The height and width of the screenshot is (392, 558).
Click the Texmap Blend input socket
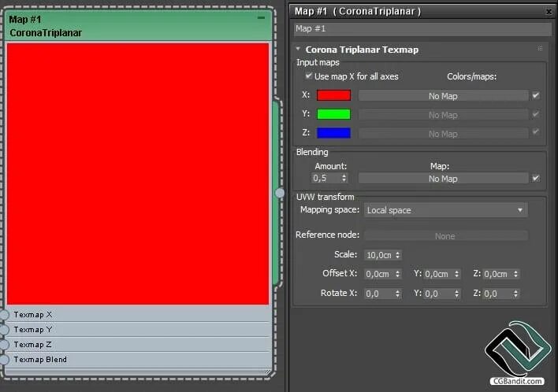[4, 359]
